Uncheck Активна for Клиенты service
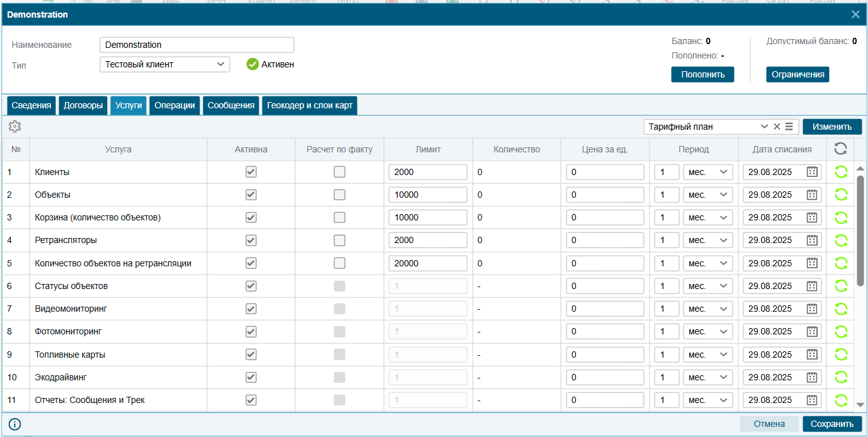The width and height of the screenshot is (868, 437). [251, 172]
